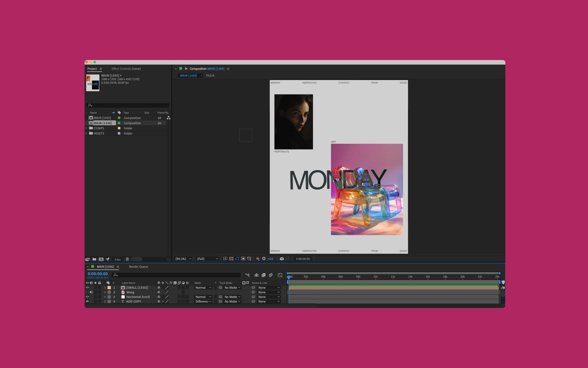Click the SMALL [1350] layer label color swatch
The width and height of the screenshot is (588, 368).
(109, 288)
